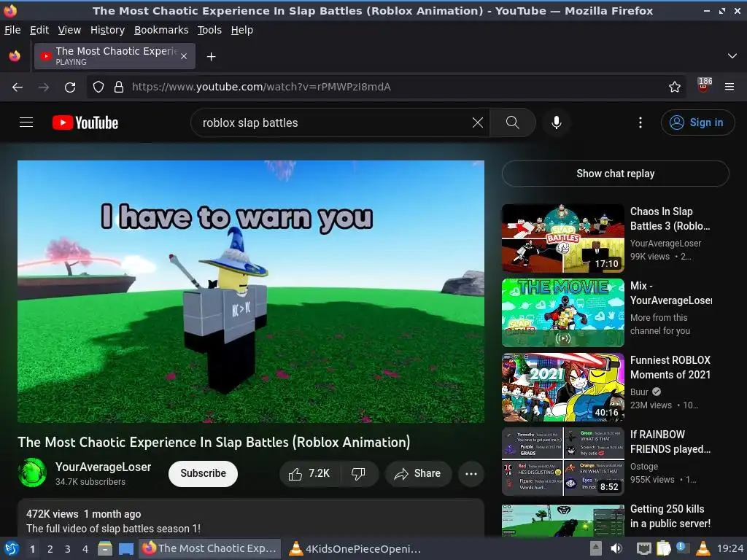Open the extension icon with 186 badge

[x=704, y=86]
